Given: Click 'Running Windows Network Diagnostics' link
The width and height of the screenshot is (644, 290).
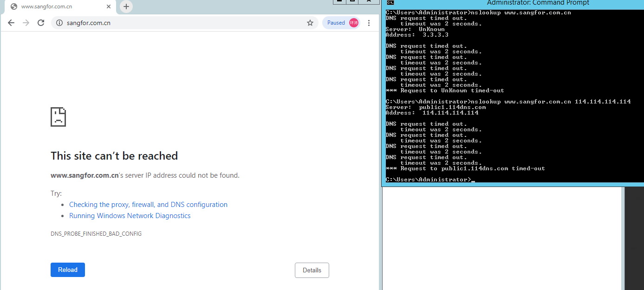Looking at the screenshot, I should click(x=130, y=216).
